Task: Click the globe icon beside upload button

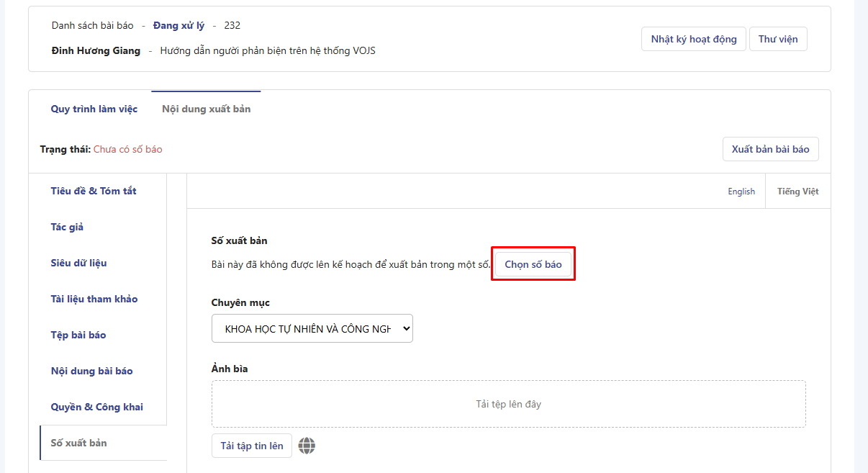Action: [x=307, y=446]
